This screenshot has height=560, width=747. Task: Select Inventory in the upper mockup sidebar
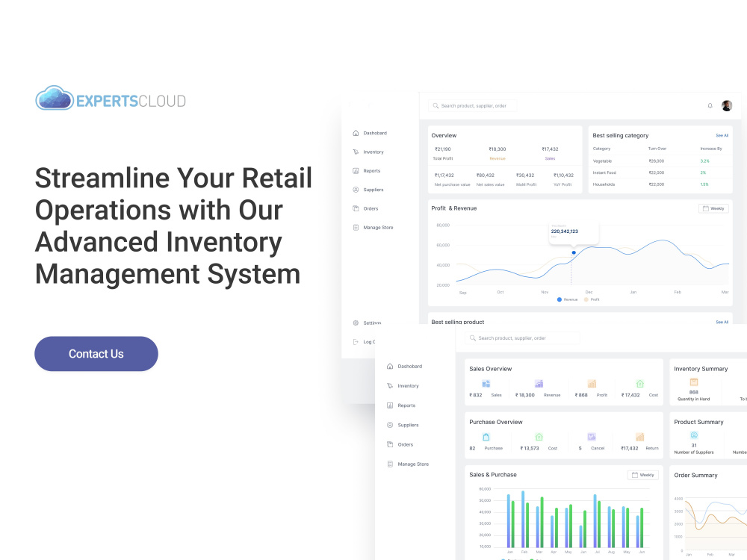(373, 152)
